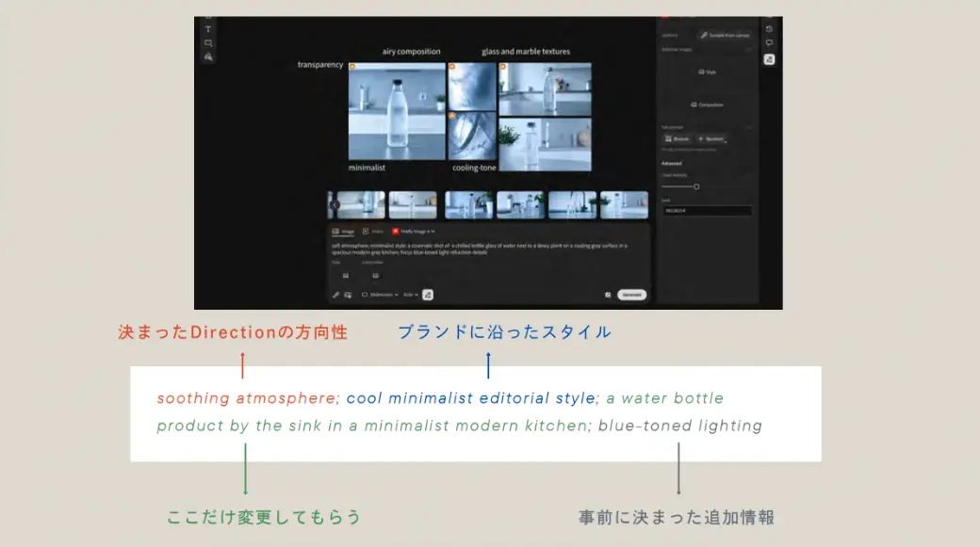The height and width of the screenshot is (547, 980).
Task: Open the Firefly Image model dropdown
Action: click(414, 231)
